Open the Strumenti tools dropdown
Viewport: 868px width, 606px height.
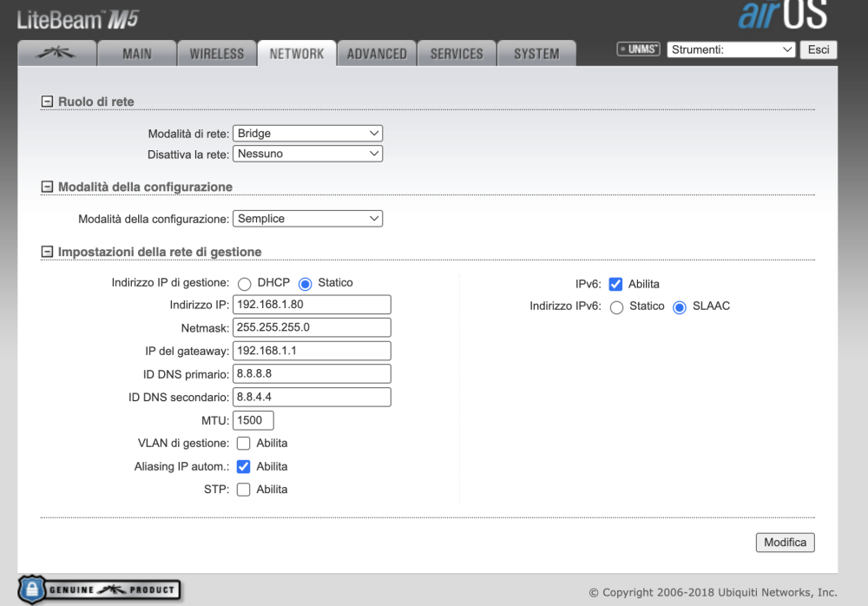pyautogui.click(x=731, y=49)
